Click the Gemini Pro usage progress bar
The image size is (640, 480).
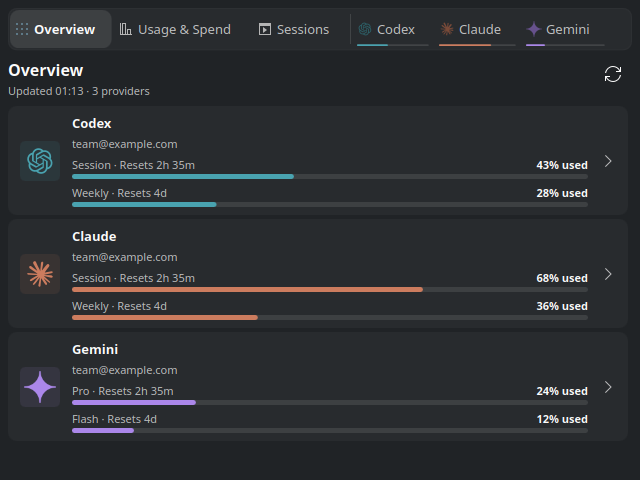[330, 403]
